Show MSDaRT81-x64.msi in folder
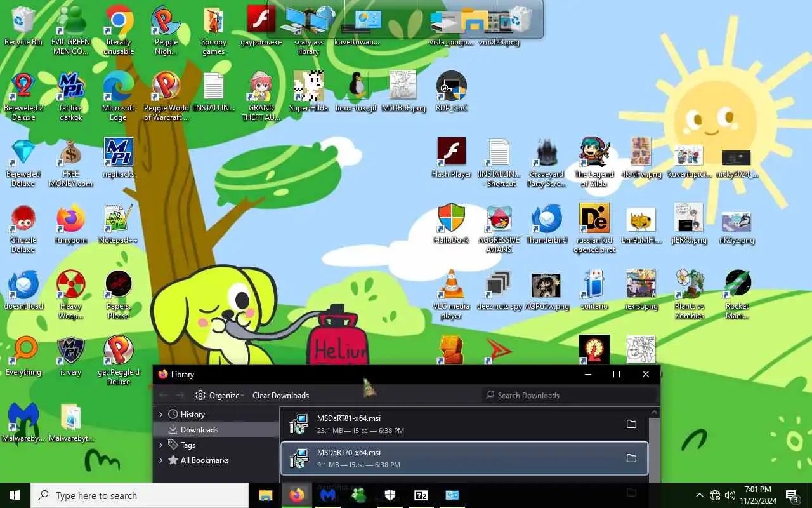 click(631, 424)
